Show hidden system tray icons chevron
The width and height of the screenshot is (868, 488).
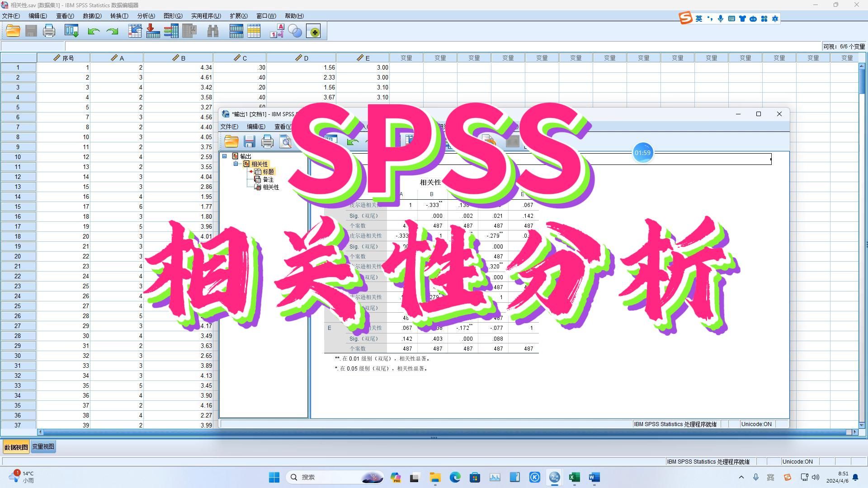coord(741,477)
